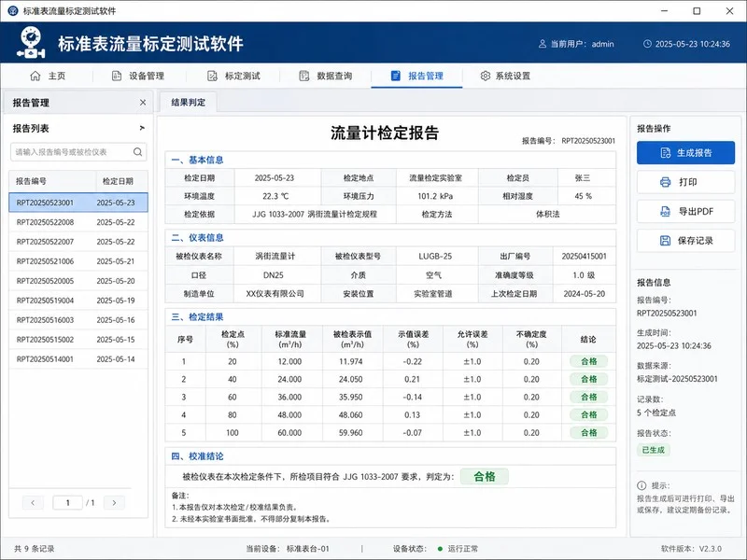Click the 合格 badge in row 1
Screen dimensions: 747x560
coord(589,361)
